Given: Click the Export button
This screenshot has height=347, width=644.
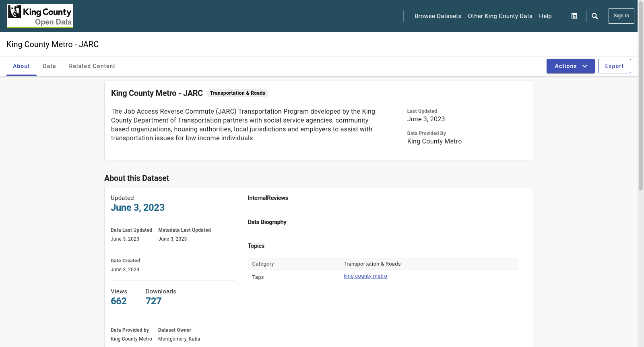Looking at the screenshot, I should coord(614,66).
